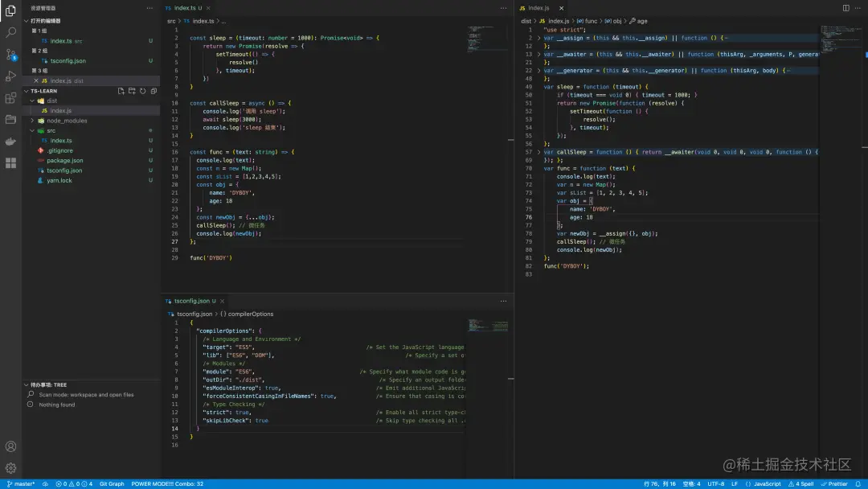Open errors and warnings in status bar
Image resolution: width=868 pixels, height=489 pixels.
(x=74, y=484)
